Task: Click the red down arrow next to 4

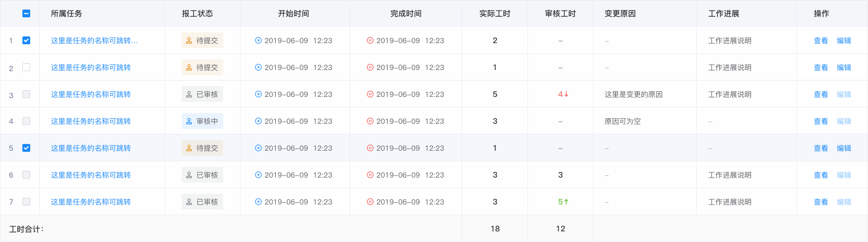Action: (x=567, y=94)
